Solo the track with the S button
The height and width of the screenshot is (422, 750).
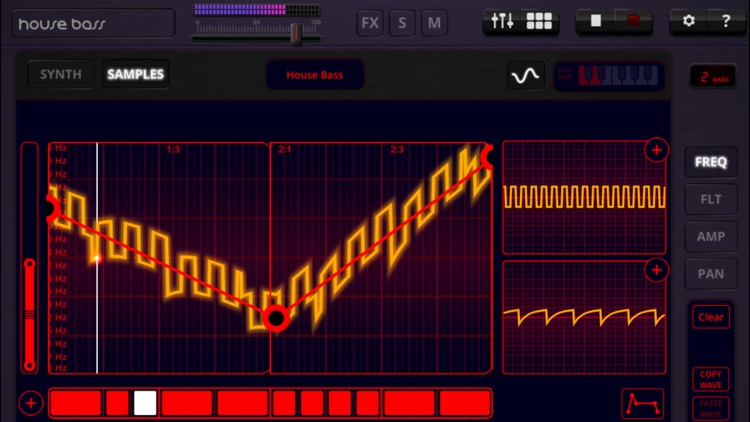pyautogui.click(x=402, y=23)
